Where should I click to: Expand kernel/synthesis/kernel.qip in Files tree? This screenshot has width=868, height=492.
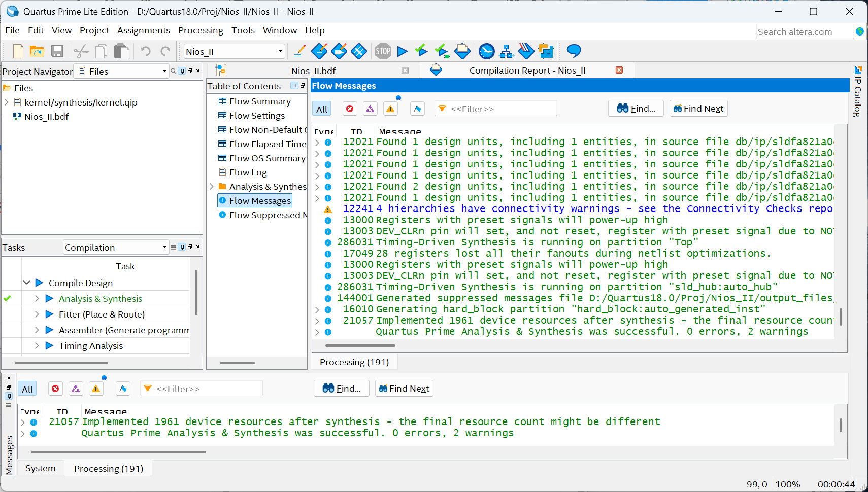(7, 102)
